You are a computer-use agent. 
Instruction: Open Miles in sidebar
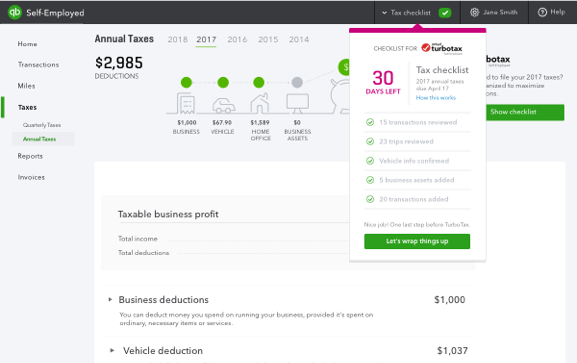[x=26, y=86]
